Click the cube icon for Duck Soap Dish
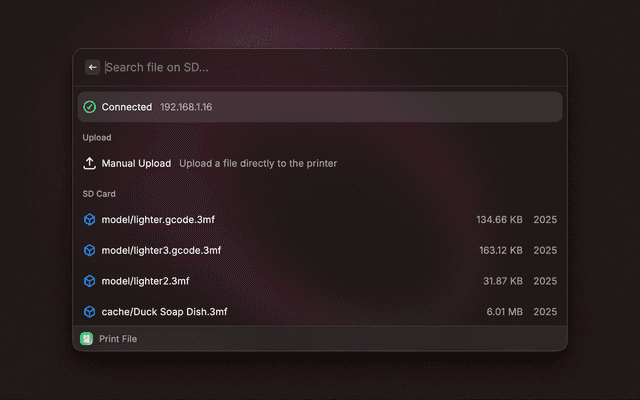 (x=90, y=312)
